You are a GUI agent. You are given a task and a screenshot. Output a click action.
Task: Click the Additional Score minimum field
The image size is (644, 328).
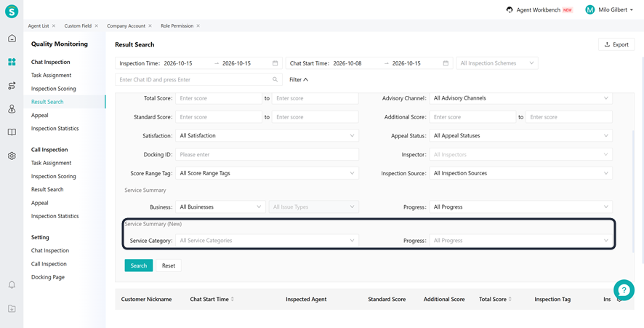[x=472, y=117]
